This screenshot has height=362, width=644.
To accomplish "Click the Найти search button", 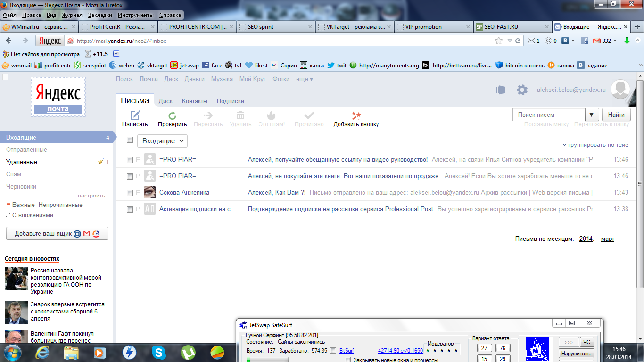I will [x=616, y=115].
